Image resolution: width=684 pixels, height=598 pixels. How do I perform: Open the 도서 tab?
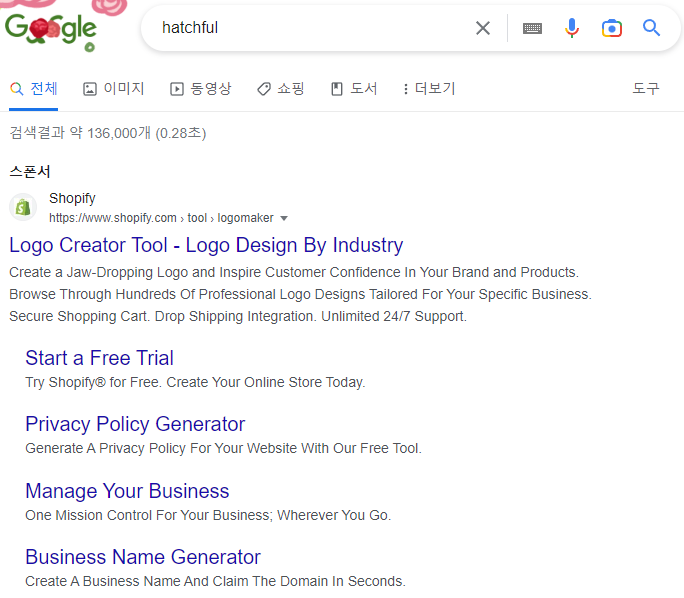pos(354,89)
